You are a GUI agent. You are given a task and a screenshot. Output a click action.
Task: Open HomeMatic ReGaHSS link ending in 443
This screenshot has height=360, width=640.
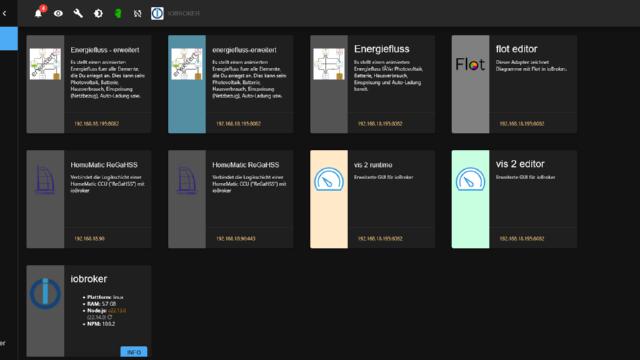236,239
